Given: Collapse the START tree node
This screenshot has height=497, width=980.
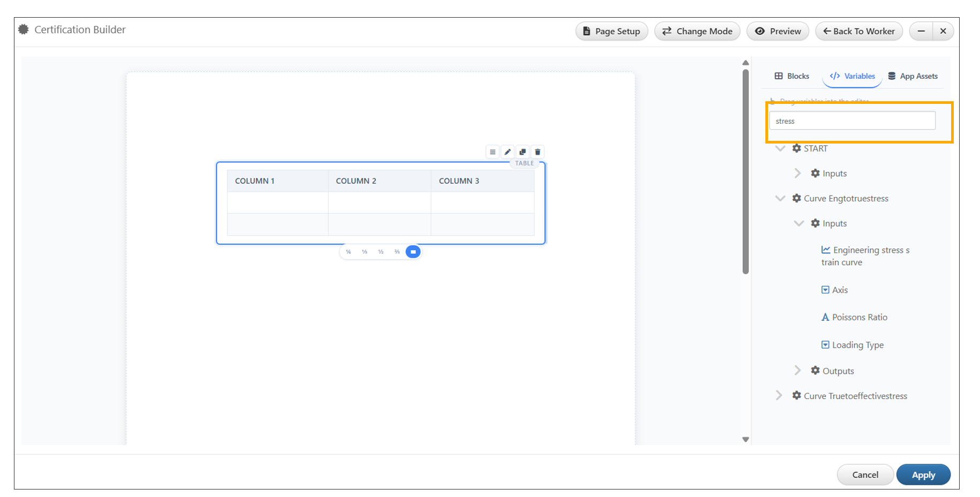Looking at the screenshot, I should click(x=780, y=148).
